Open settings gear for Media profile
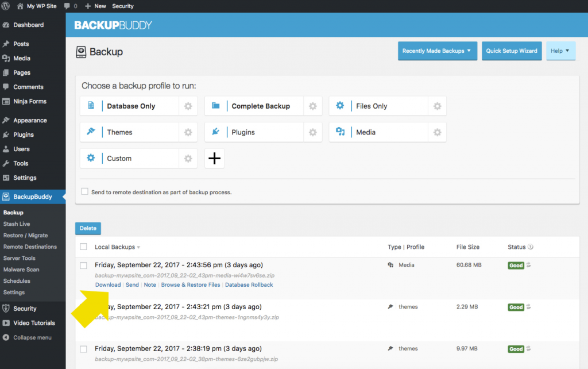This screenshot has width=588, height=369. (x=437, y=133)
